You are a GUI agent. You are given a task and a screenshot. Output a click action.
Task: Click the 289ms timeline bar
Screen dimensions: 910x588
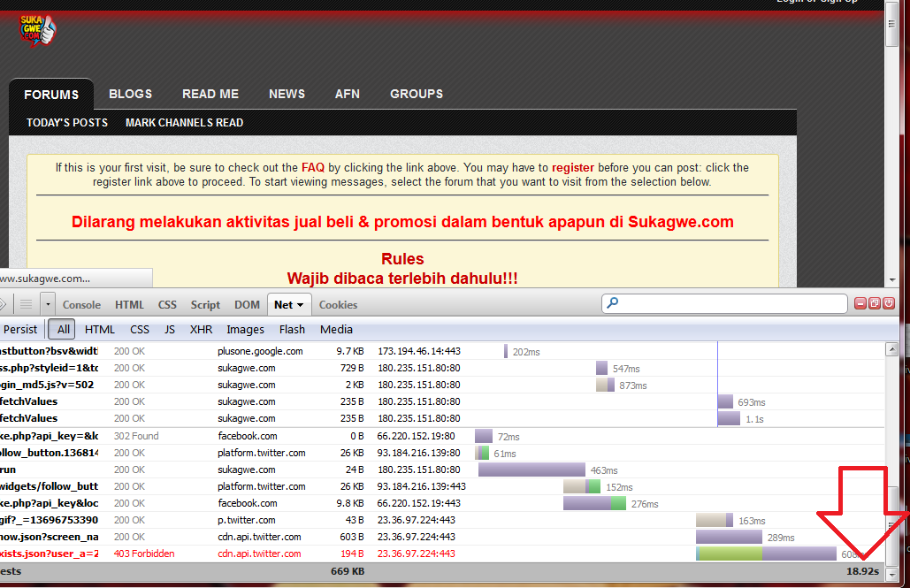[729, 537]
